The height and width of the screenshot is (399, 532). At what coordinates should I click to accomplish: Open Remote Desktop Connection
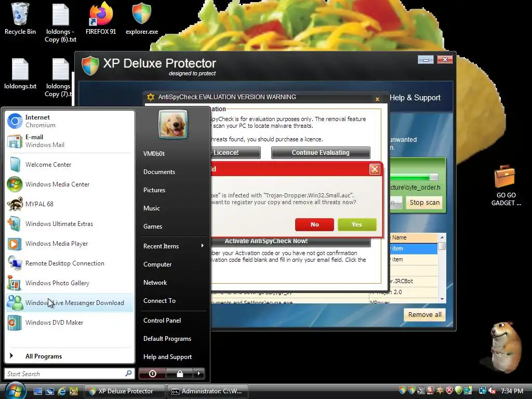pos(70,263)
